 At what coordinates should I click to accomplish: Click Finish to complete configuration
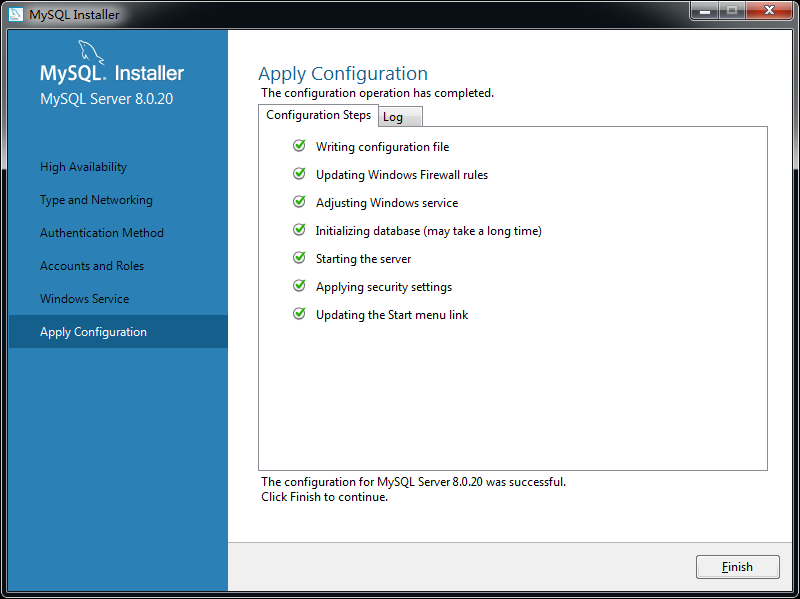(737, 566)
